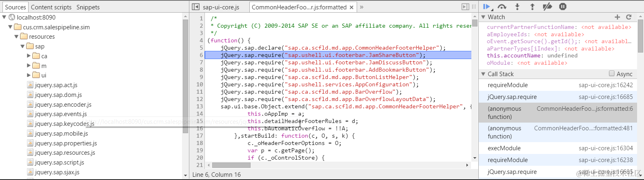Open jquery.sap.act.js file icon
644x180 pixels.
coord(30,85)
